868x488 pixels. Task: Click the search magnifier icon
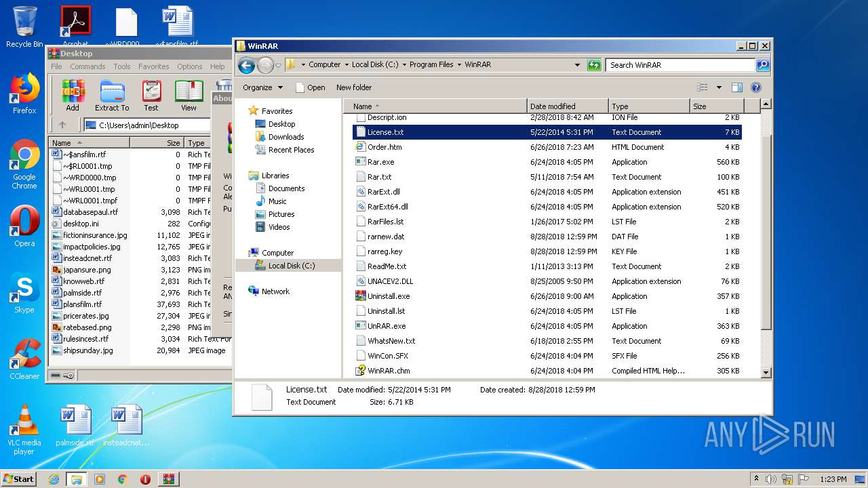(x=763, y=65)
